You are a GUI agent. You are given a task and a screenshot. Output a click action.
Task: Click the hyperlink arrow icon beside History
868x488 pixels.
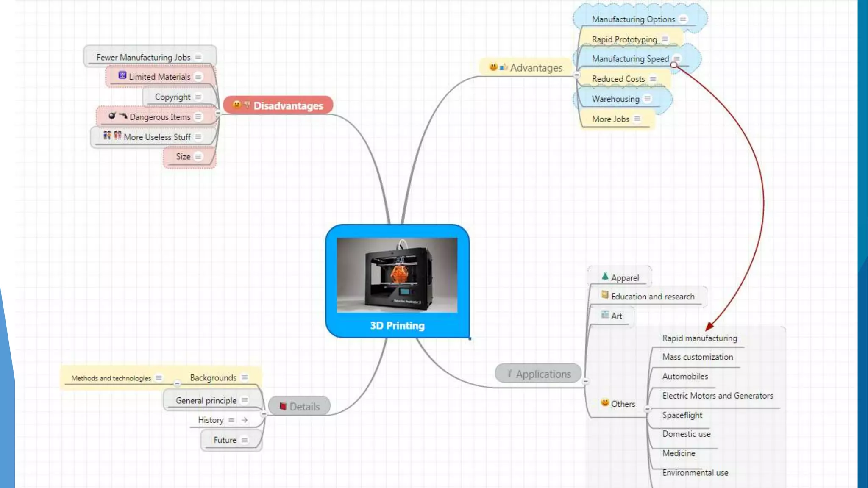(245, 420)
